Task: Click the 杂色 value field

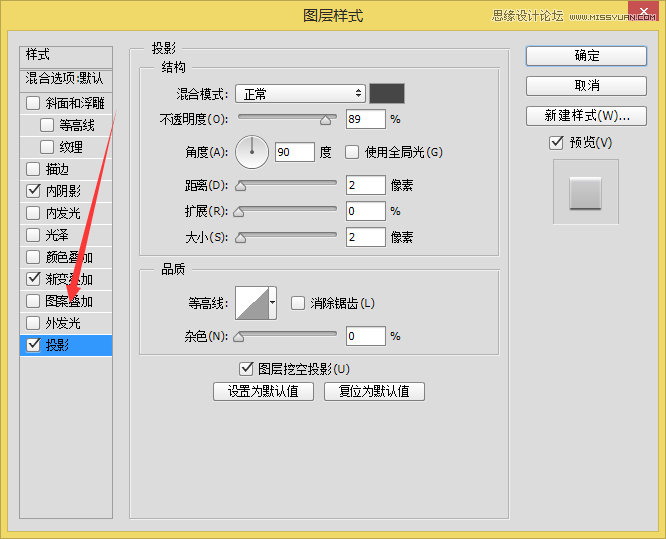Action: 366,336
